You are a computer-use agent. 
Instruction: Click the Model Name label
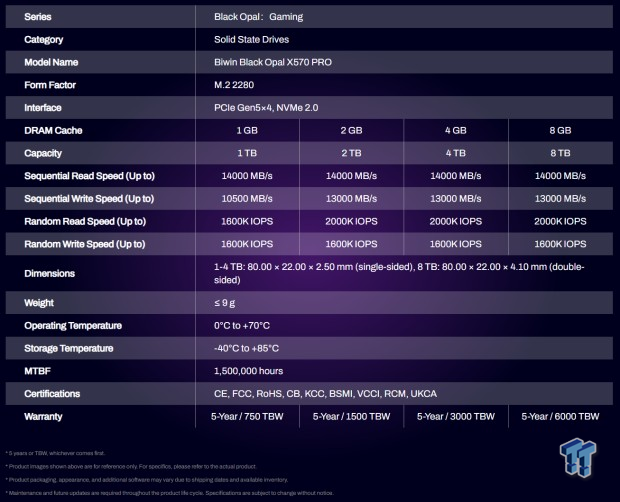coord(51,62)
